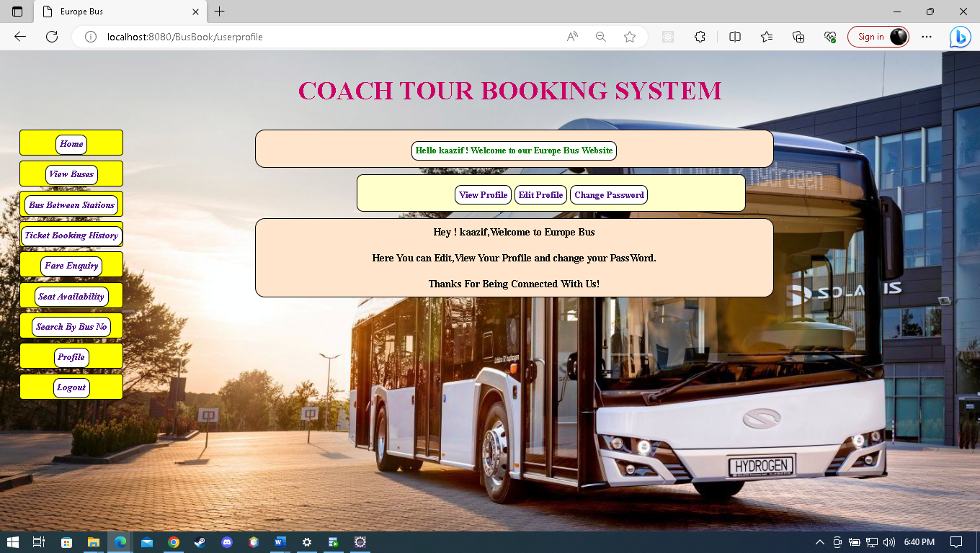
Task: Open Ticket Booking History from sidebar
Action: point(71,235)
